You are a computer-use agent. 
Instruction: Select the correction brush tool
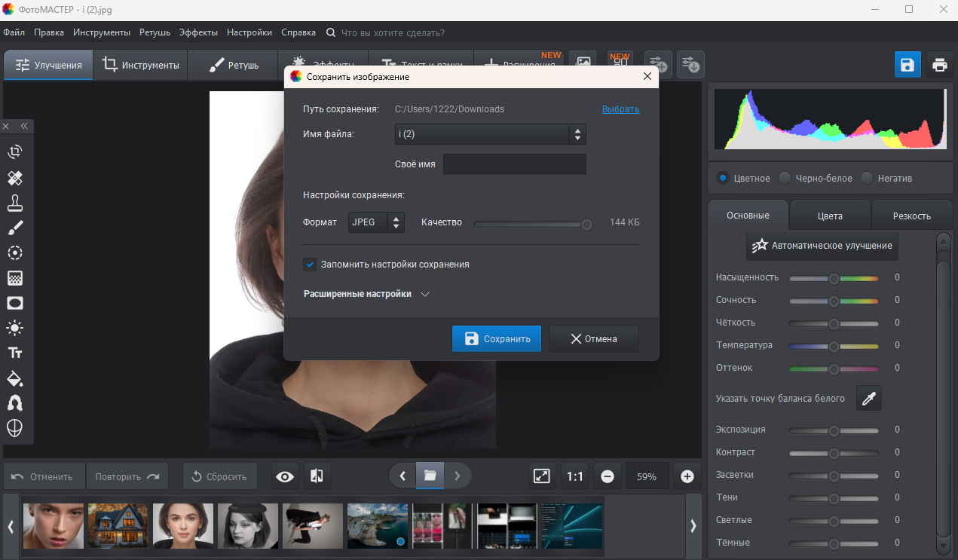pos(15,228)
